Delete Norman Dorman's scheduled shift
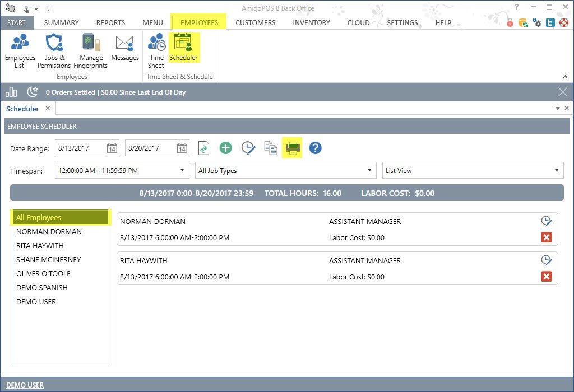The width and height of the screenshot is (574, 392). [547, 237]
